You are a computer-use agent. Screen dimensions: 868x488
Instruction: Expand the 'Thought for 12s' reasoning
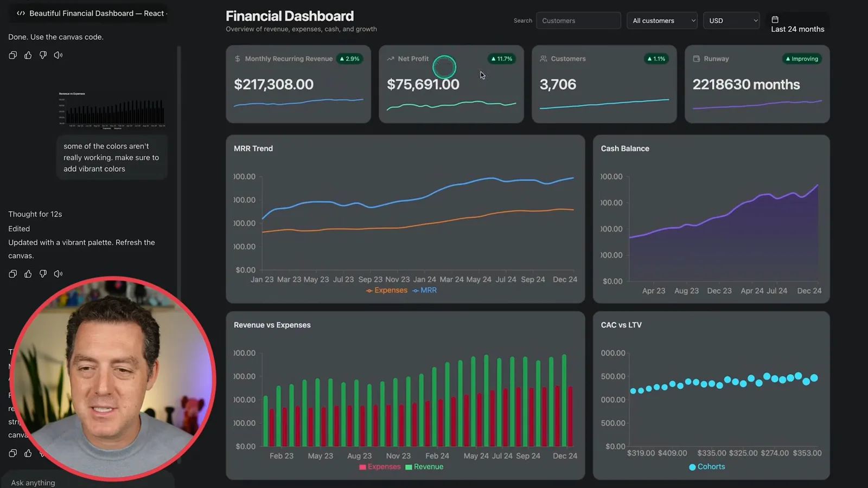(x=35, y=214)
